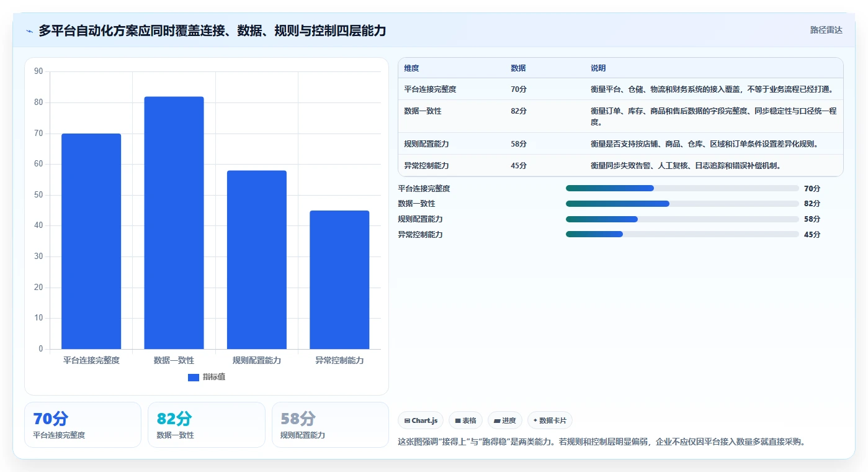Click the 维度 column header
The width and height of the screenshot is (868, 472).
tap(411, 68)
